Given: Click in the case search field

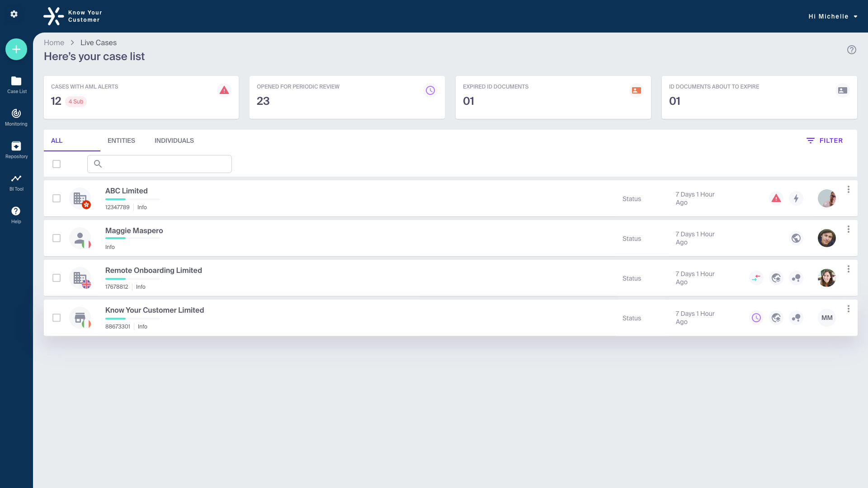Looking at the screenshot, I should (x=160, y=164).
